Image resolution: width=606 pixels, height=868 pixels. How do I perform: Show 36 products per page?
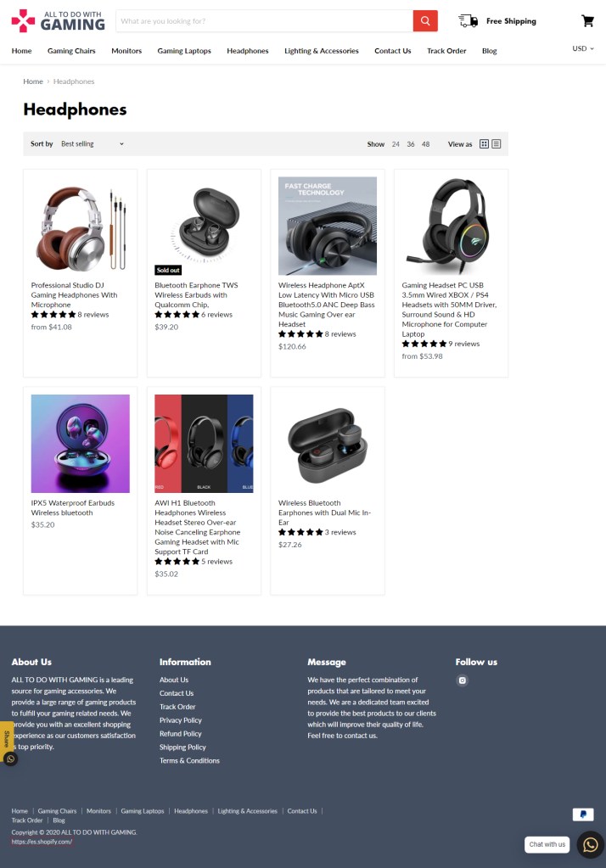[x=411, y=144]
